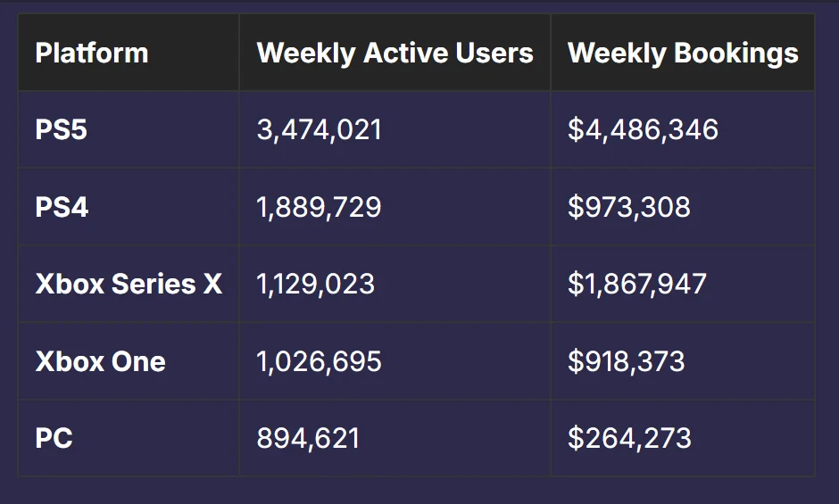
Task: Click the dollar sign in PC bookings
Action: 575,438
